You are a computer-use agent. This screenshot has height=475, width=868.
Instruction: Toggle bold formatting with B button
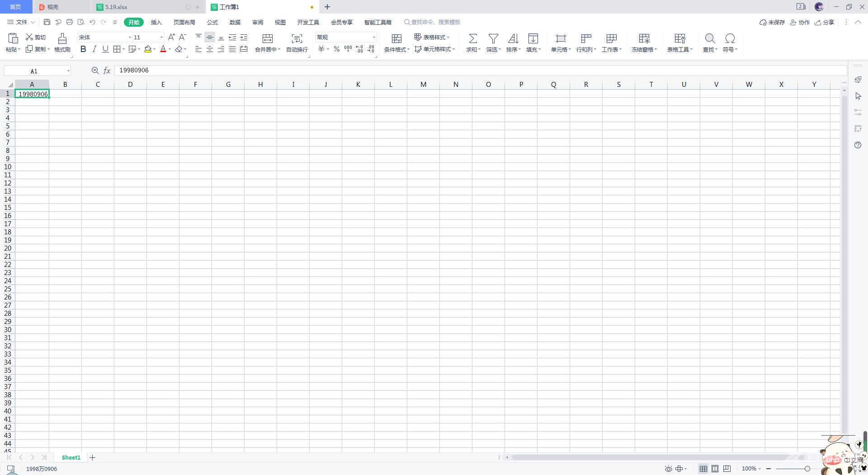(83, 49)
